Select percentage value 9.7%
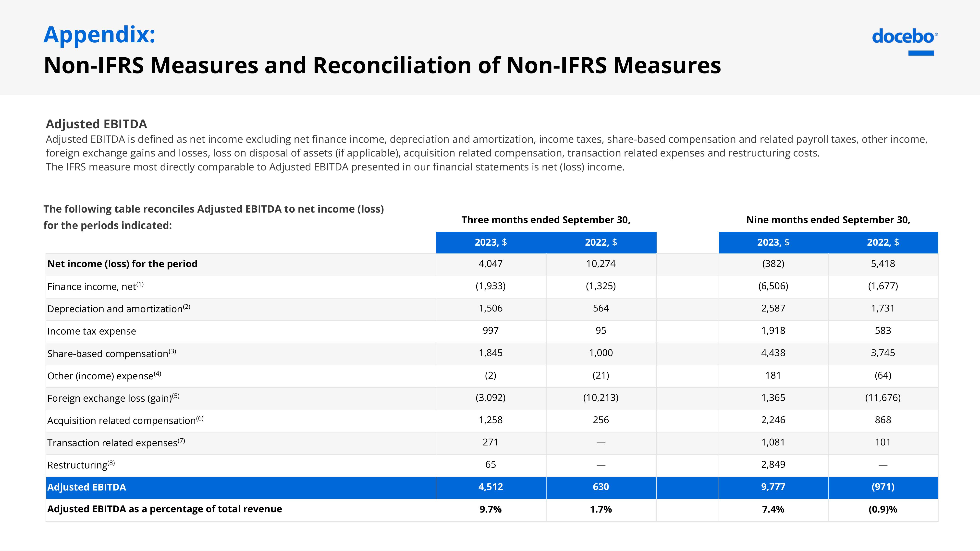 [490, 509]
